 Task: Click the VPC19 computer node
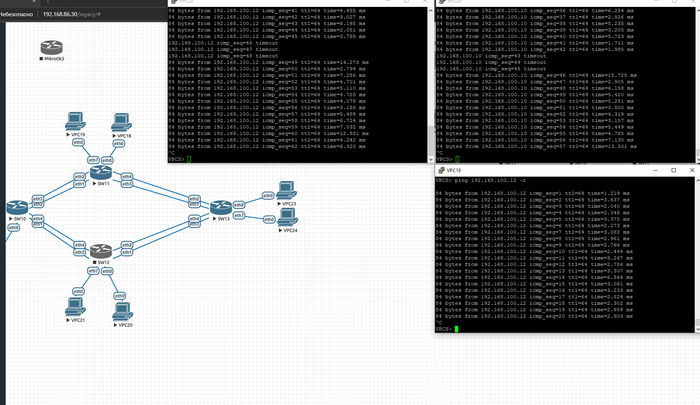tap(76, 123)
